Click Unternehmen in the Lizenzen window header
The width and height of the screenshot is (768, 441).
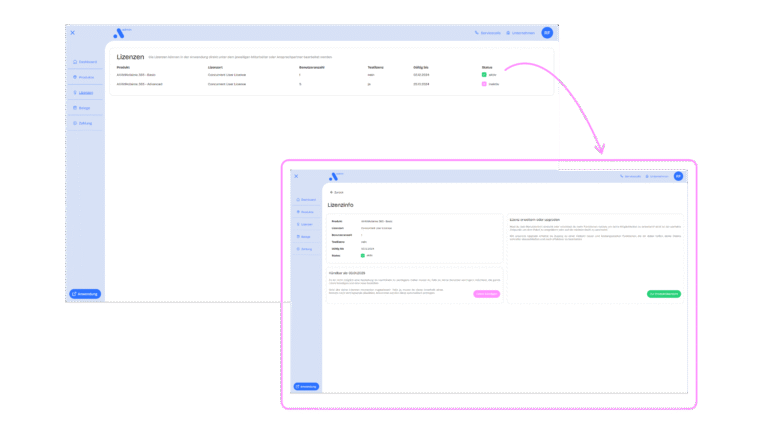[521, 33]
